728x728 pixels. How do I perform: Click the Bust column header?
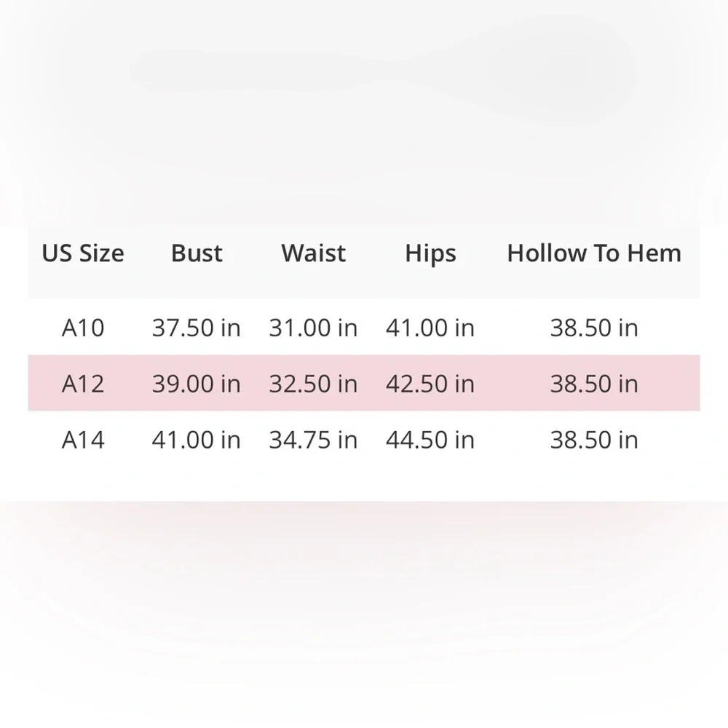197,253
